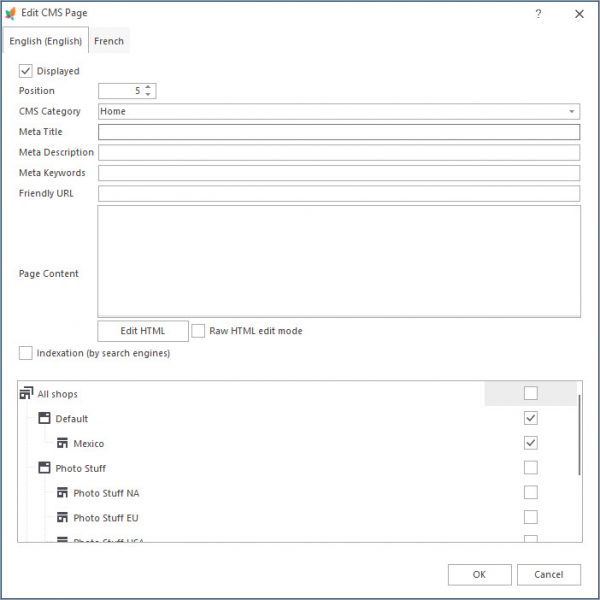
Task: Open the CMS Category dropdown
Action: (572, 112)
